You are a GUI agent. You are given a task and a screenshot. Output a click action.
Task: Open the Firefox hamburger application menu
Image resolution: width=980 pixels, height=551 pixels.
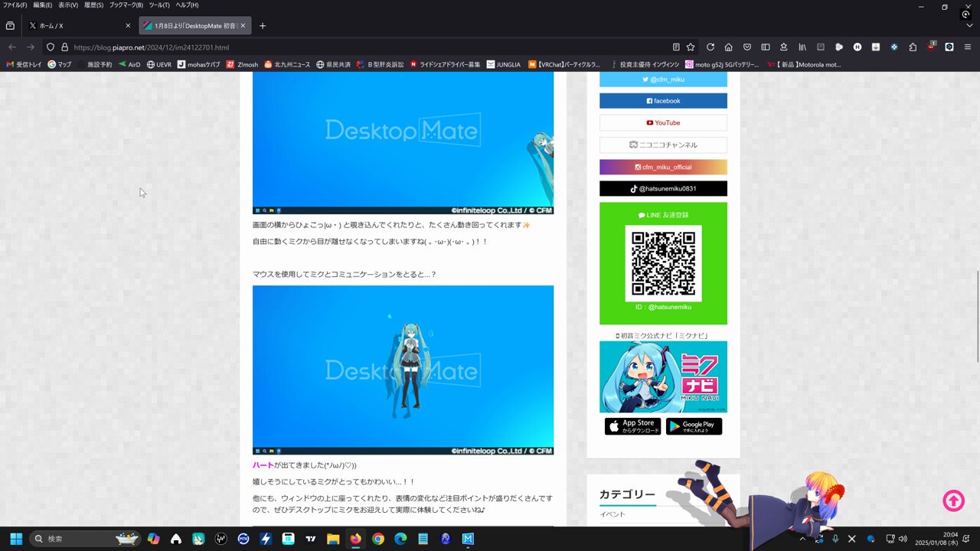click(x=967, y=47)
